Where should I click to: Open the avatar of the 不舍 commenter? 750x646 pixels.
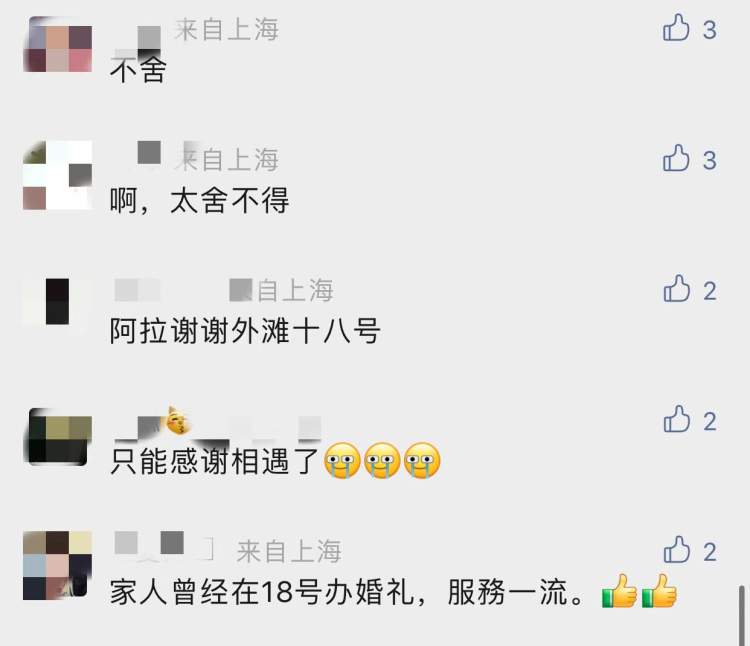tap(57, 44)
